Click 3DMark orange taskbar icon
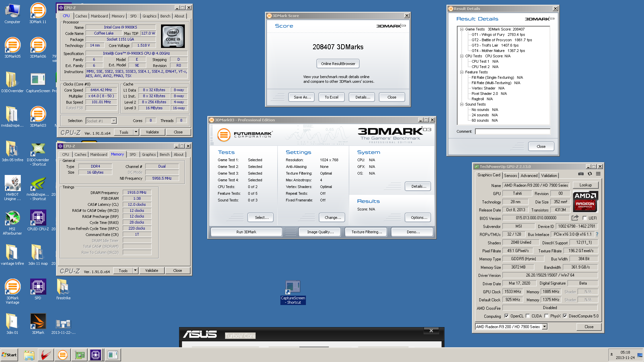 [62, 355]
